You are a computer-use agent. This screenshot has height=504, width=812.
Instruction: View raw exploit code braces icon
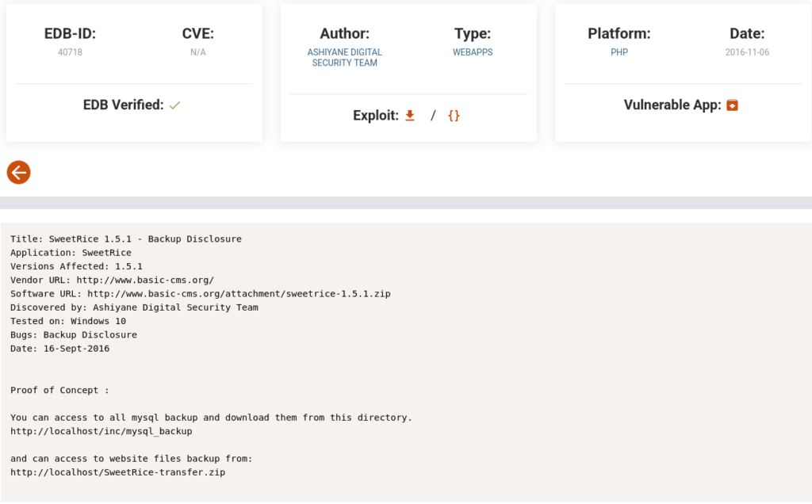[x=454, y=116]
